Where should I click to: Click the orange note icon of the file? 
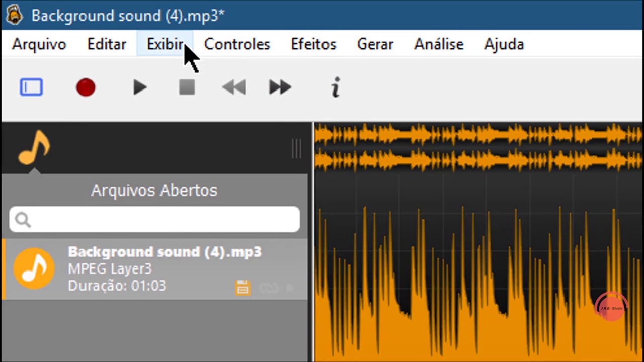pyautogui.click(x=34, y=268)
